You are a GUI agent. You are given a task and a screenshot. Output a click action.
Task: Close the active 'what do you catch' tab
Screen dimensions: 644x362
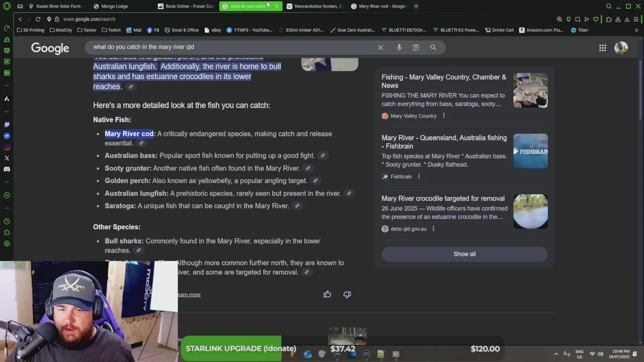click(277, 6)
